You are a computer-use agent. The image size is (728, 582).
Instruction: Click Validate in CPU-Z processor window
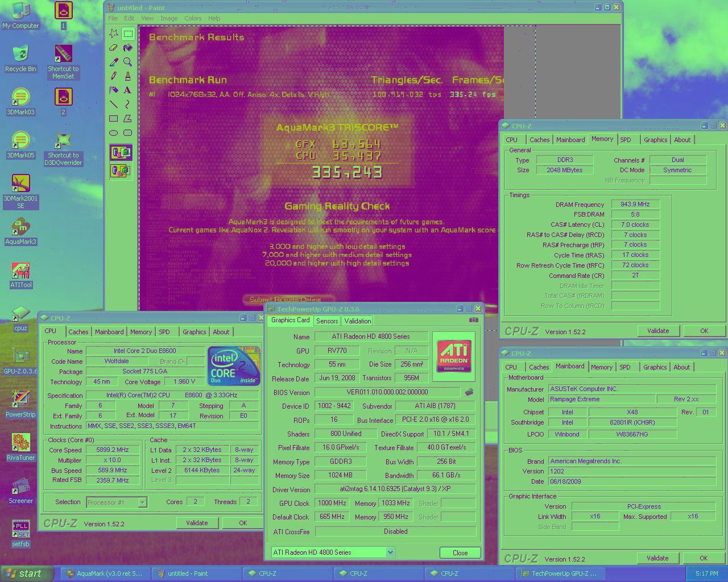(x=197, y=523)
